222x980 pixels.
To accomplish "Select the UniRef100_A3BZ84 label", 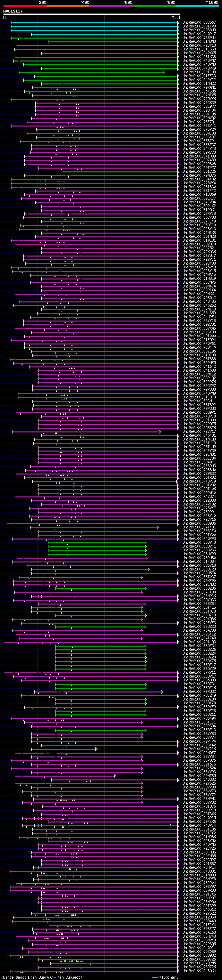I will pyautogui.click(x=199, y=604).
